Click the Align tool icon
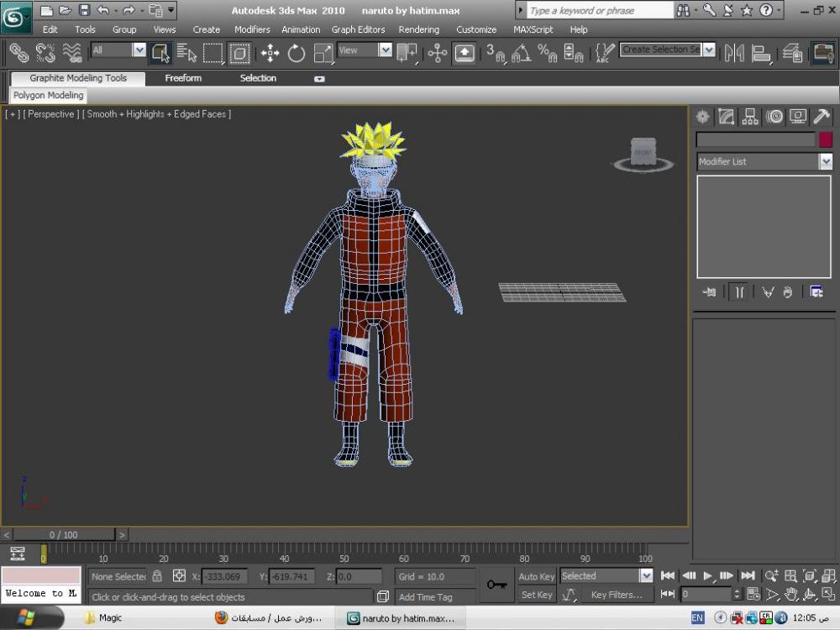Image resolution: width=840 pixels, height=630 pixels. click(x=761, y=52)
